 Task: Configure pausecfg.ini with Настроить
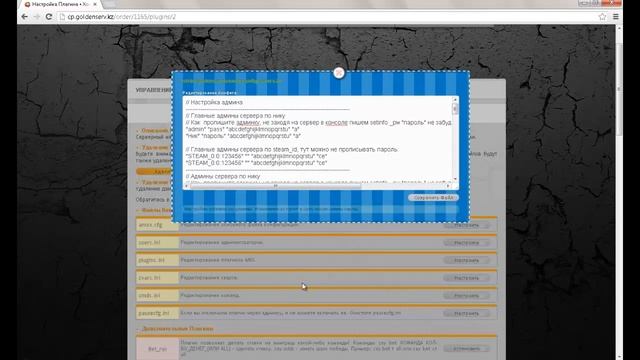(466, 313)
